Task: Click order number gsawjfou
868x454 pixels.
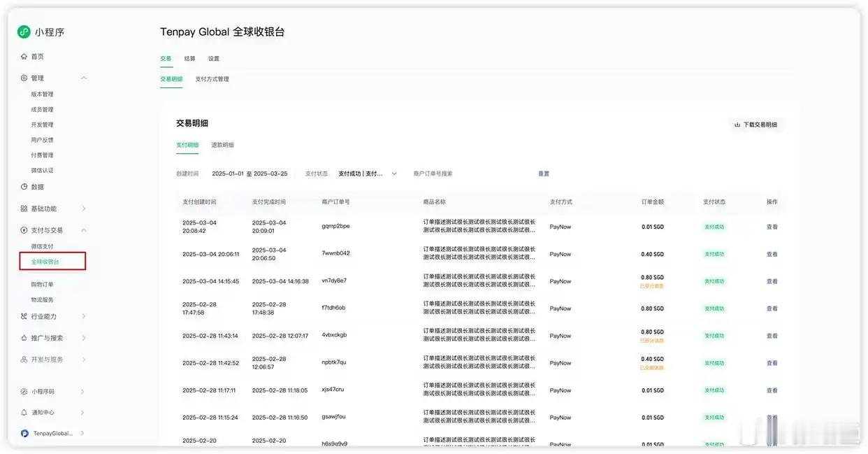Action: [x=333, y=417]
